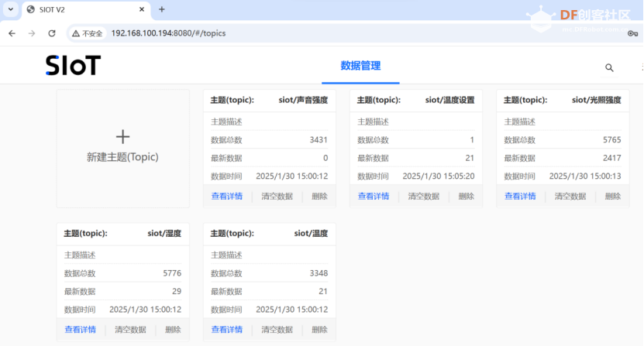Clear data for siot/温度设置 topic
The image size is (644, 346).
(x=424, y=196)
